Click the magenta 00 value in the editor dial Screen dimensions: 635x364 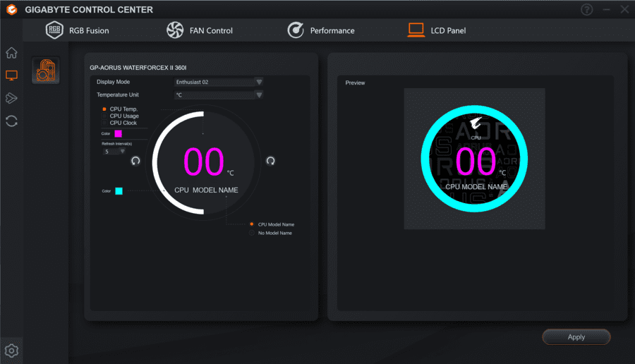[x=204, y=162]
